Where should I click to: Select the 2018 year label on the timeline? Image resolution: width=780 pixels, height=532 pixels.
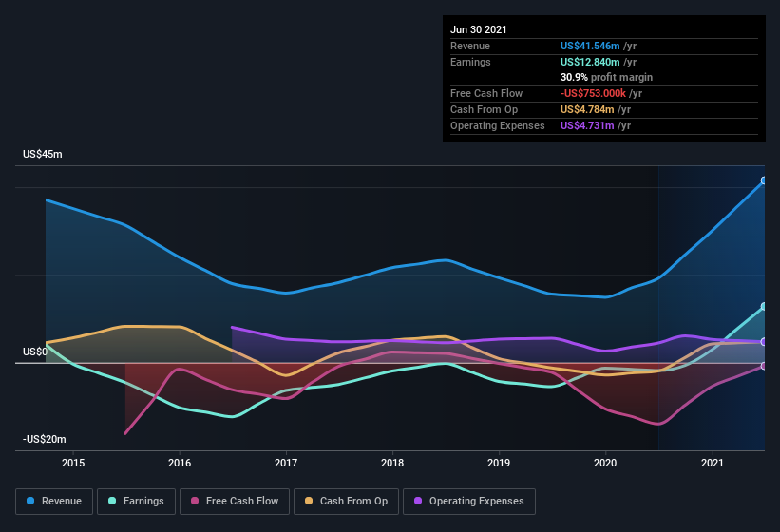[392, 463]
